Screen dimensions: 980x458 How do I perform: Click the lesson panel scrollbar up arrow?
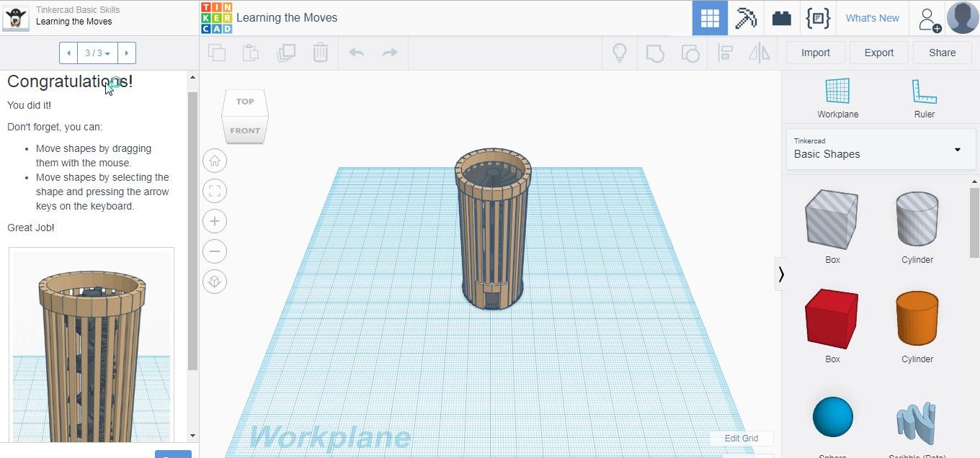click(192, 77)
